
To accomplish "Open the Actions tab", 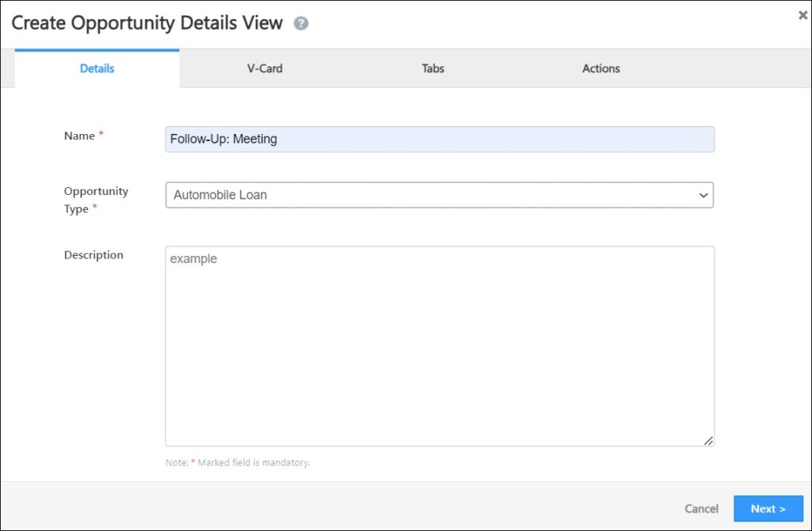I will pos(600,69).
